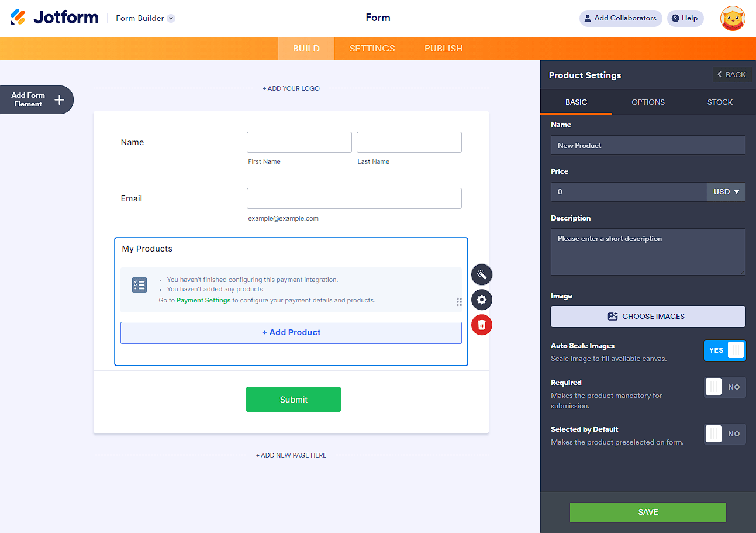Screen dimensions: 756x533
Task: Open the USD currency dropdown
Action: (x=726, y=192)
